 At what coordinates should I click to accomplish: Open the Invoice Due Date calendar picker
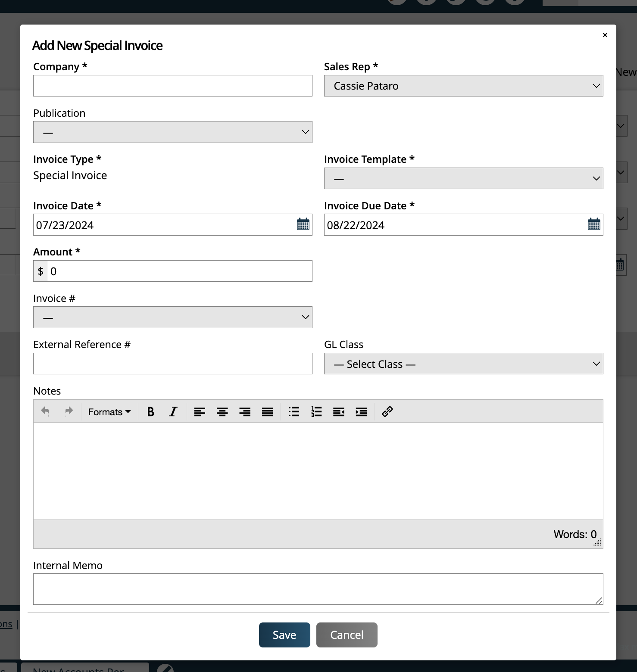pos(593,224)
